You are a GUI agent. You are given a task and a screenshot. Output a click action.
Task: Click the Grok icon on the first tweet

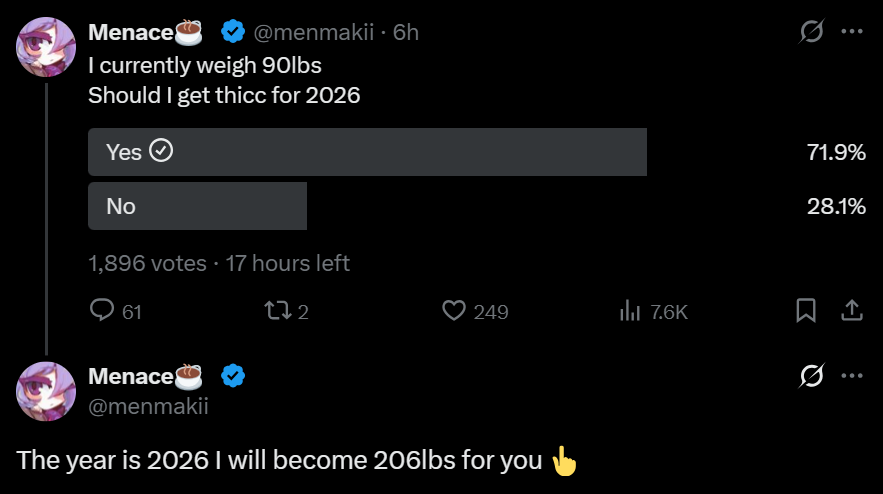click(x=812, y=33)
